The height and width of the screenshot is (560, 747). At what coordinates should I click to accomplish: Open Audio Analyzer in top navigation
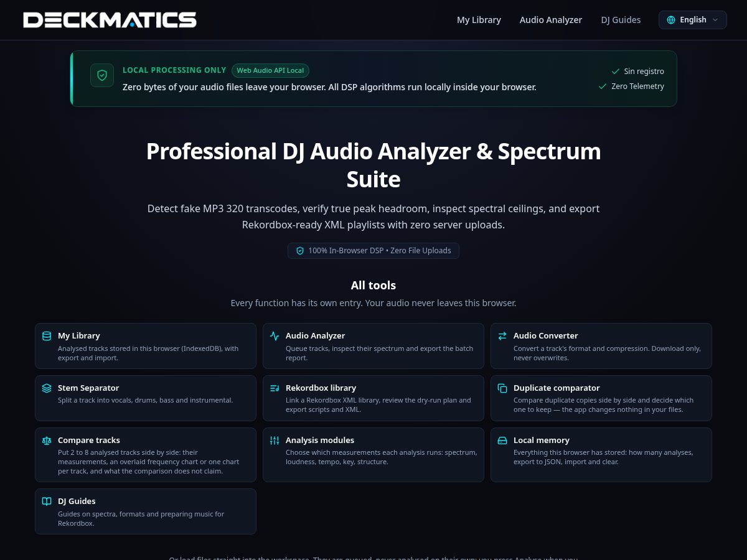[551, 20]
